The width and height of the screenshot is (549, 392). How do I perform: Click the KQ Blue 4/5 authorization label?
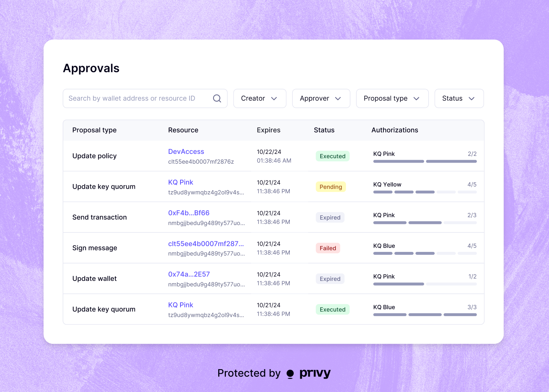pos(384,246)
